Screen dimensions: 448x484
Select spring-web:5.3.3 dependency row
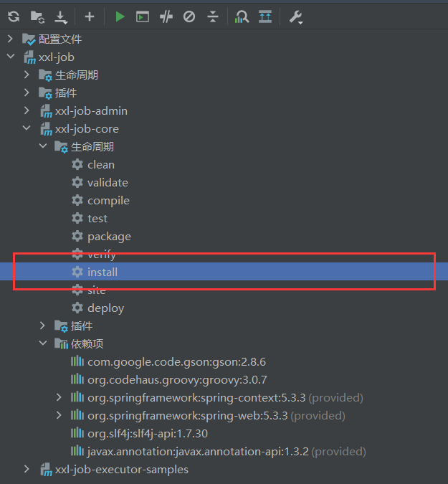(x=216, y=415)
